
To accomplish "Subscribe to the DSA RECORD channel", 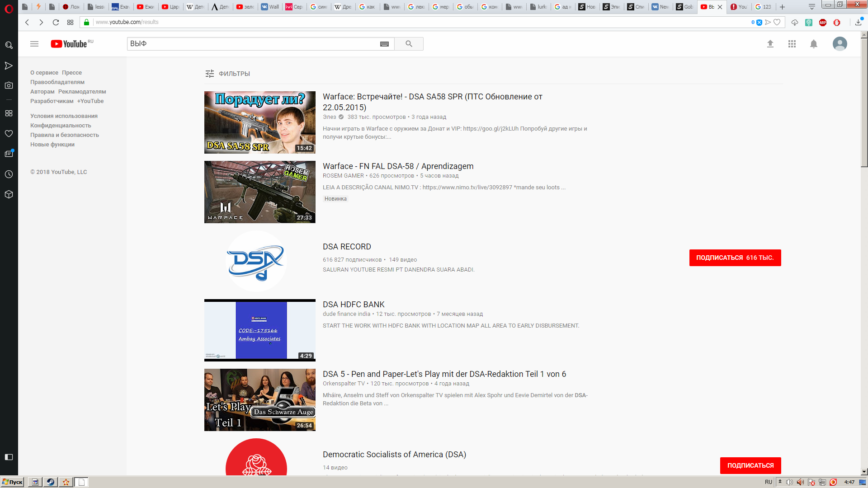I will pos(735,258).
